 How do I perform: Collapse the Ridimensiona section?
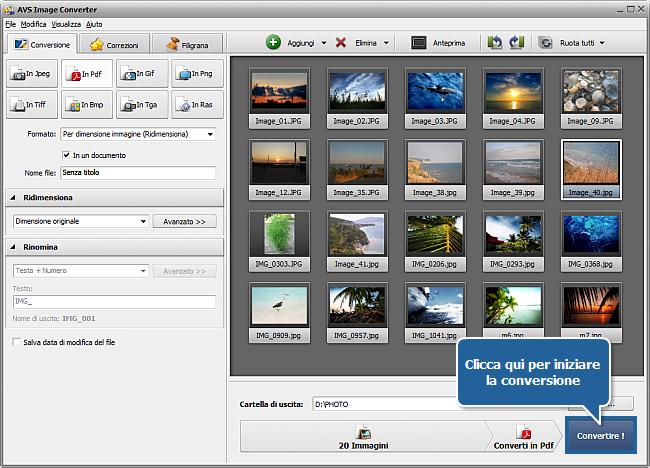pos(13,198)
